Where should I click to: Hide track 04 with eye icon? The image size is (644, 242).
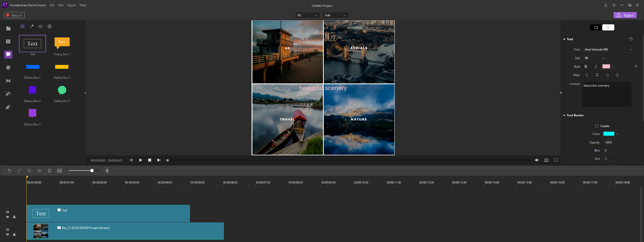click(x=7, y=217)
